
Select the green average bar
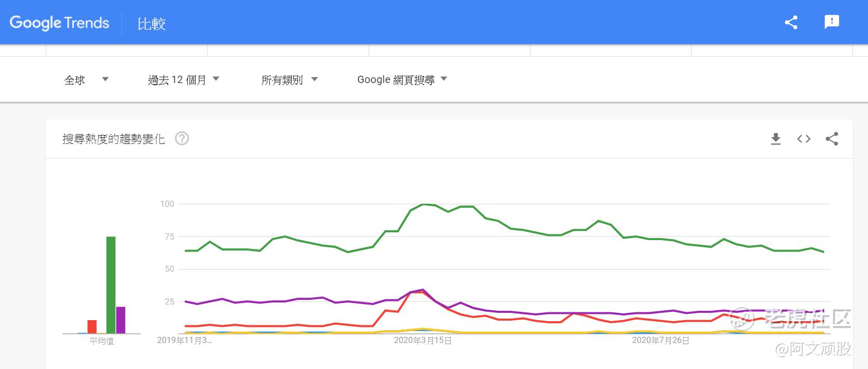pyautogui.click(x=111, y=285)
